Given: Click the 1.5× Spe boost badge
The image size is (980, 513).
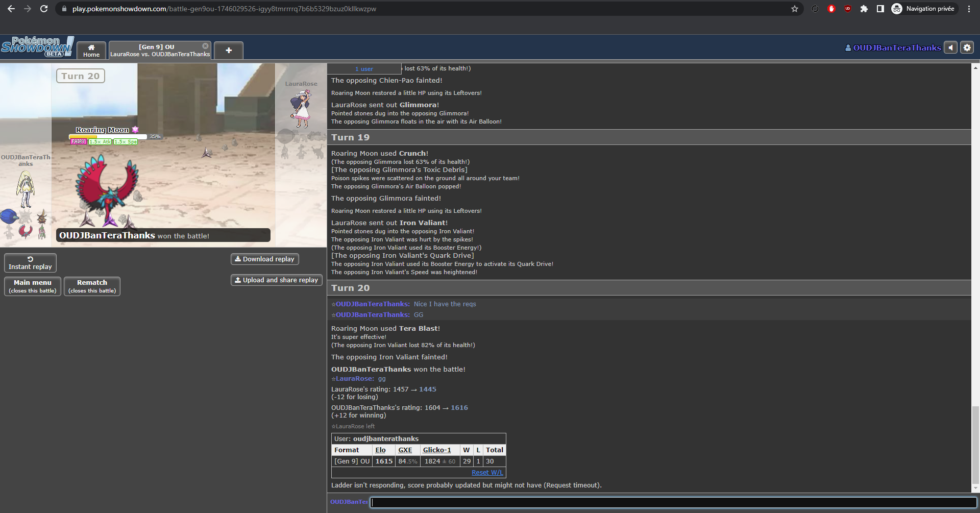Looking at the screenshot, I should (x=126, y=142).
